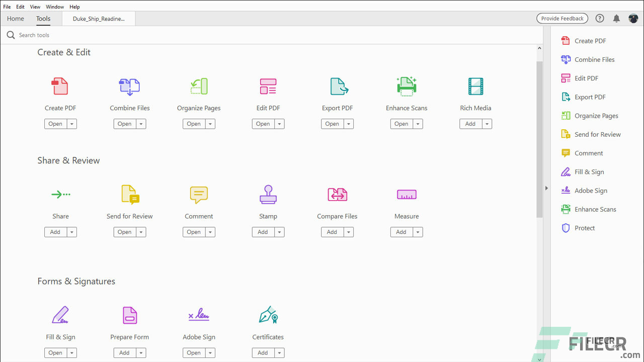
Task: Expand the dropdown arrow beside Rich Media Add
Action: click(x=487, y=124)
